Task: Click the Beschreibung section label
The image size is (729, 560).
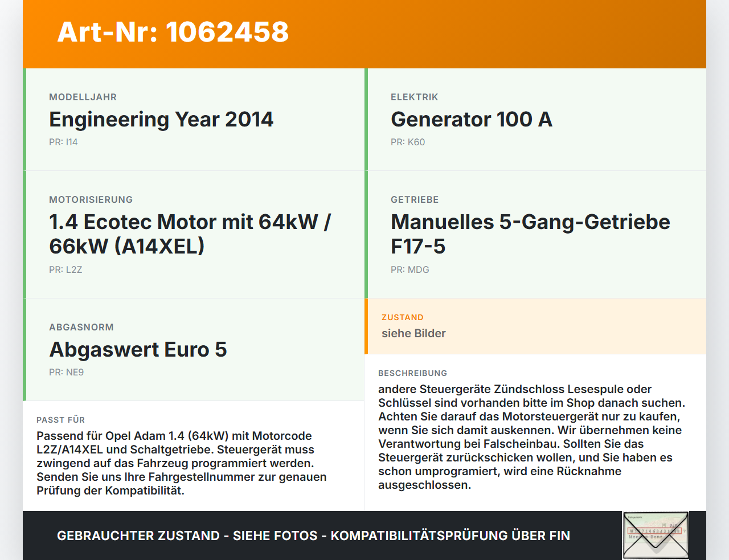Action: coord(413,373)
